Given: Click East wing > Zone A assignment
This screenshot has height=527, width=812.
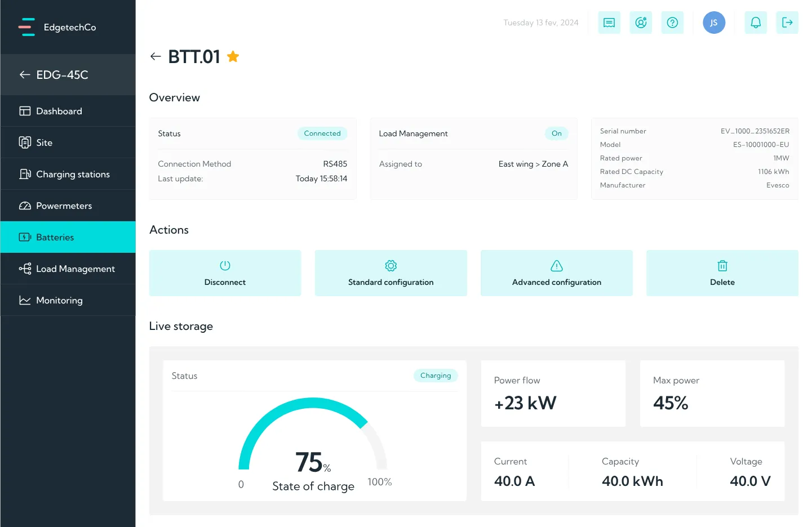Looking at the screenshot, I should pyautogui.click(x=533, y=164).
